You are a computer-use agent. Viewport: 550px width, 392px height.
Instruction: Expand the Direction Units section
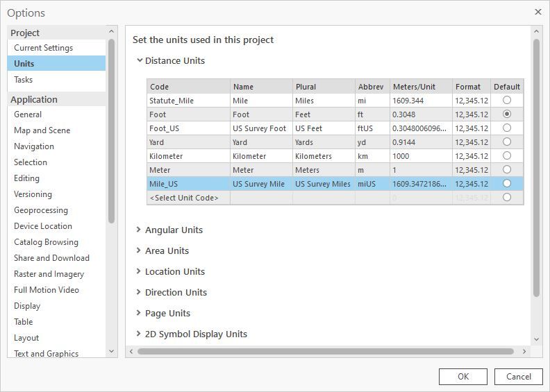(x=139, y=292)
